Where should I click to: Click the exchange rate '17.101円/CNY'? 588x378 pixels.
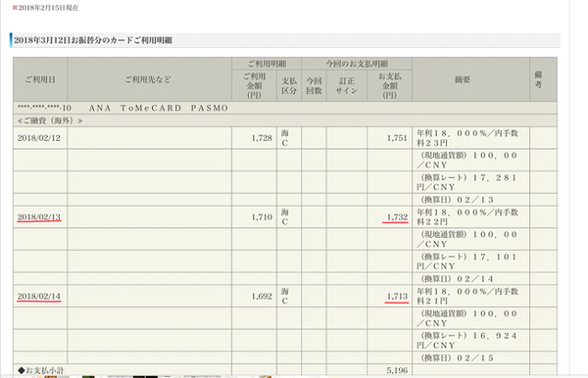[x=466, y=261]
